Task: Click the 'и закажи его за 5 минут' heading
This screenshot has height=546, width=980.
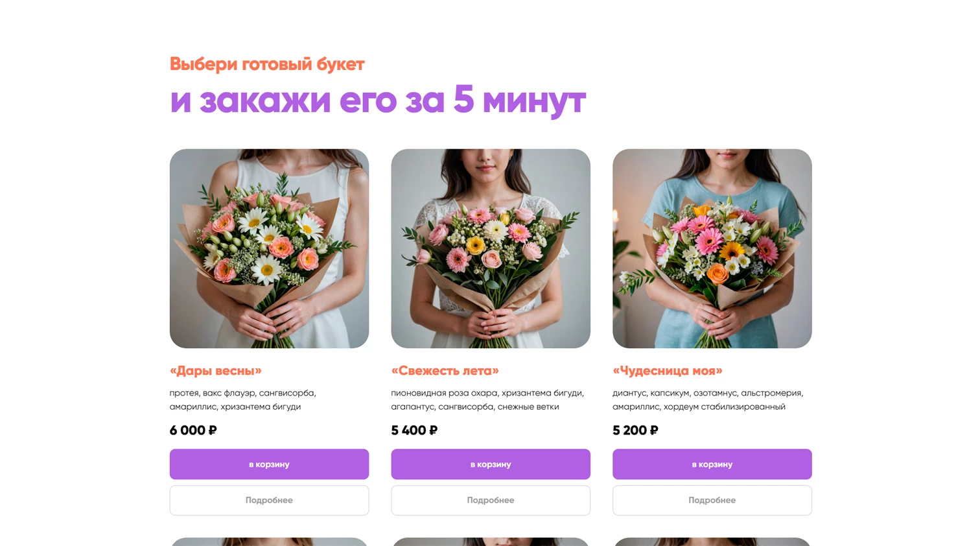Action: pyautogui.click(x=378, y=101)
